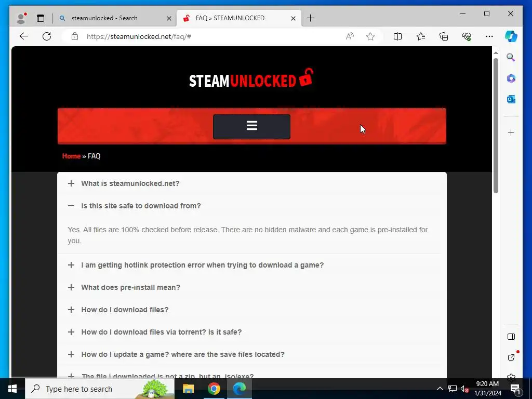Viewport: 532px width, 399px height.
Task: Click the 'FAQ' breadcrumb text
Action: click(94, 156)
